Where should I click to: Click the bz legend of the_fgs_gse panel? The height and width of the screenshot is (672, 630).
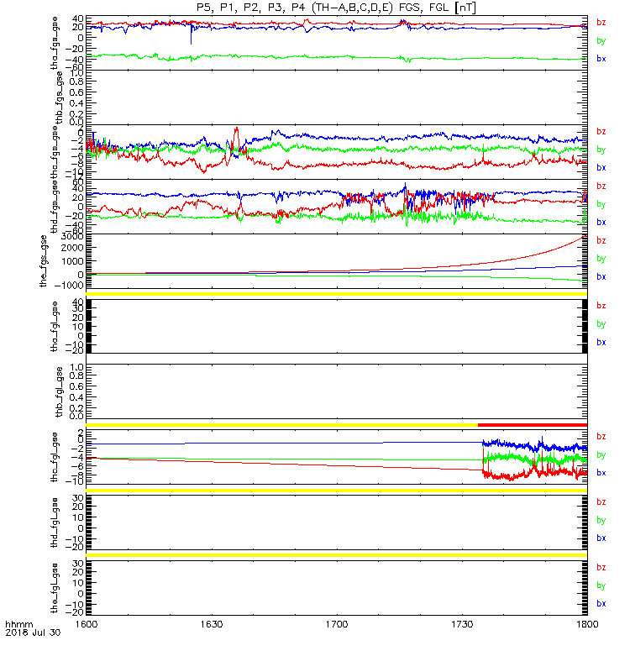pos(601,240)
